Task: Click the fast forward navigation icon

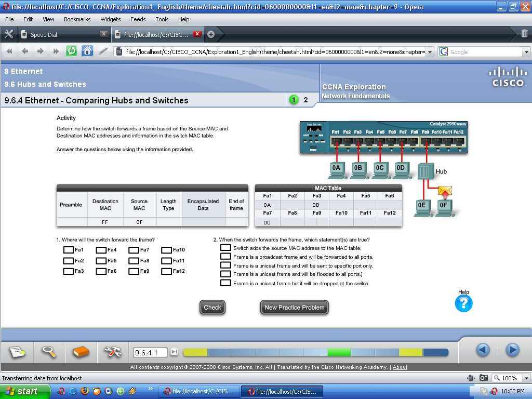Action: click(x=56, y=51)
